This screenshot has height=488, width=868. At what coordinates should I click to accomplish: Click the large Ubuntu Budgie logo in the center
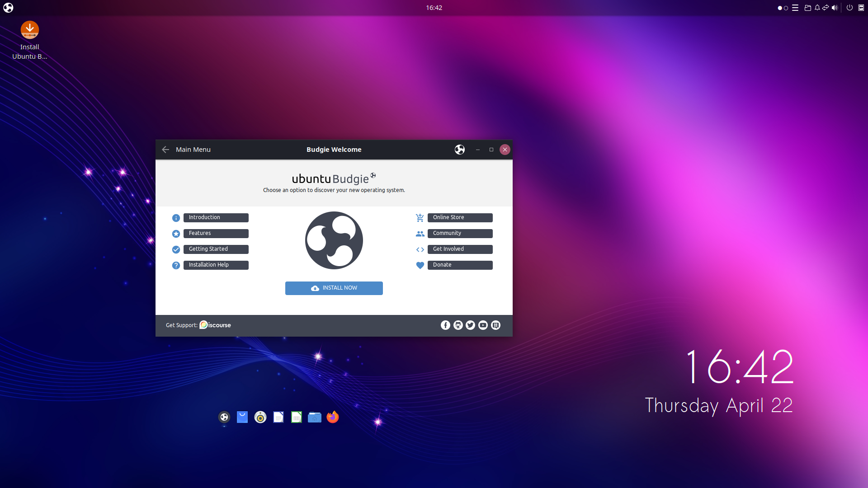point(334,240)
